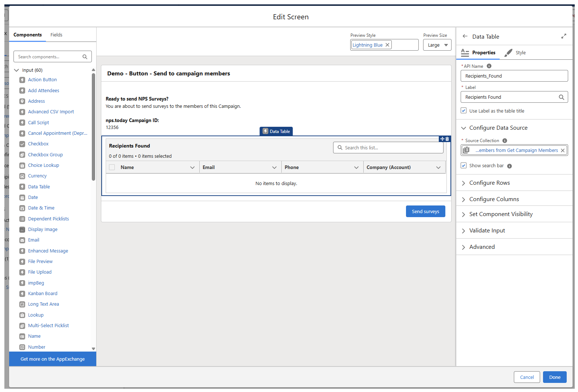Collapse the Input (60) component group
The height and width of the screenshot is (392, 578).
[16, 70]
